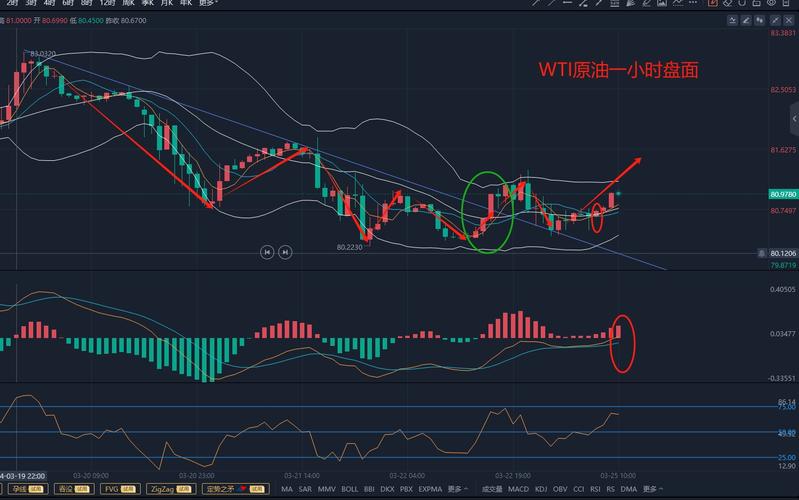Select the BOLL indicator tab
This screenshot has height=500, width=799.
[x=349, y=489]
